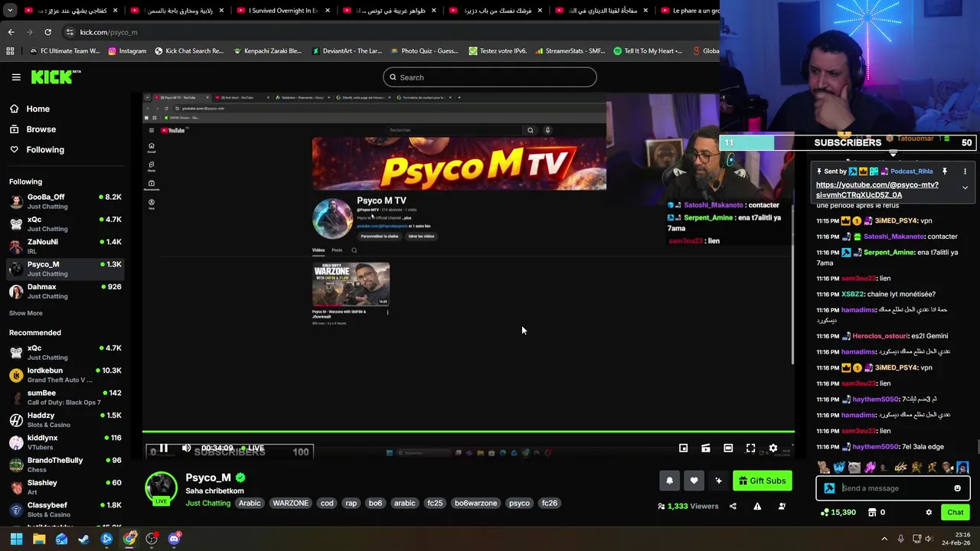Open the pinned YouTube psyco-mtv link
Screen dimensions: 980x551
click(x=877, y=190)
